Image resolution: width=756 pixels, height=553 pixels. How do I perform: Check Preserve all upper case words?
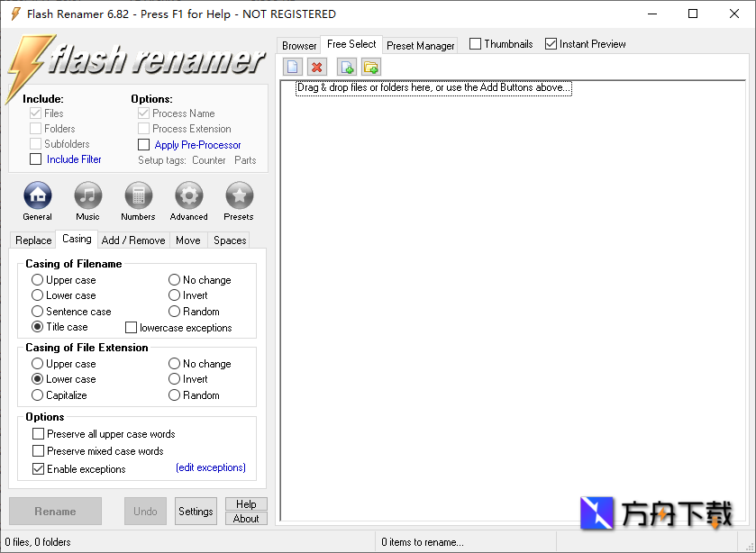pos(38,433)
